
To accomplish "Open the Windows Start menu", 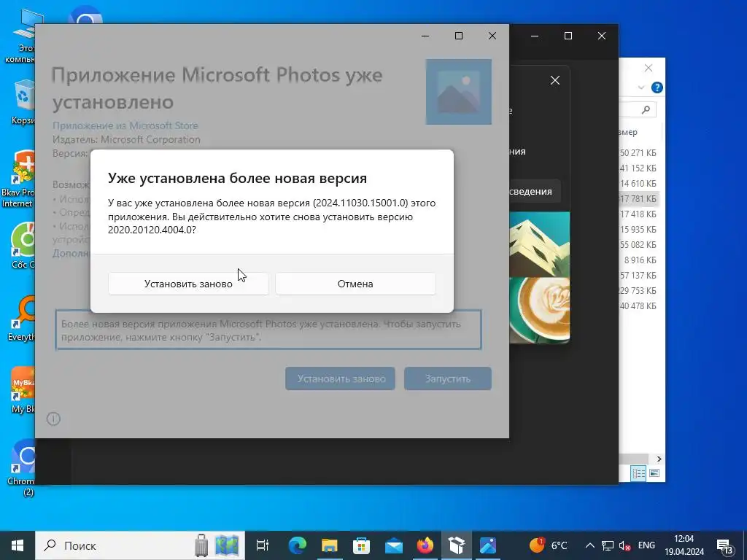I will [18, 545].
